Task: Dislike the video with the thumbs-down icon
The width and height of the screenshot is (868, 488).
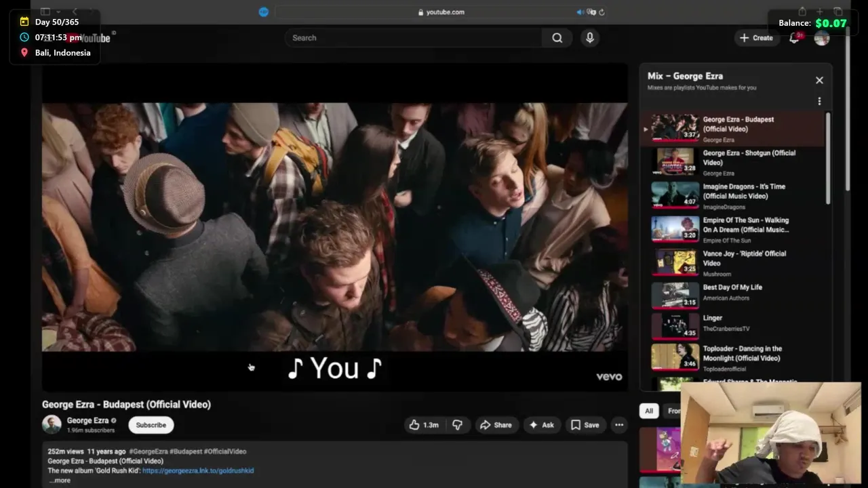Action: click(457, 425)
